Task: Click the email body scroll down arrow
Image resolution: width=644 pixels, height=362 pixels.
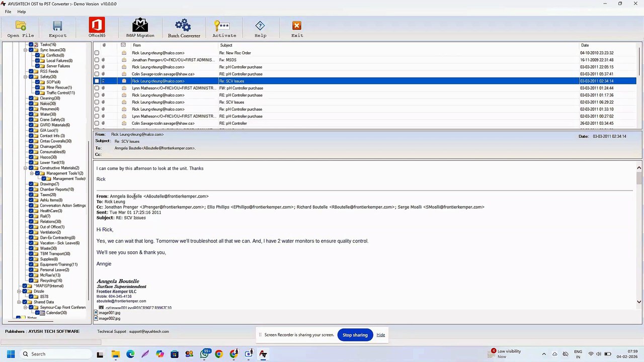Action: click(x=639, y=302)
